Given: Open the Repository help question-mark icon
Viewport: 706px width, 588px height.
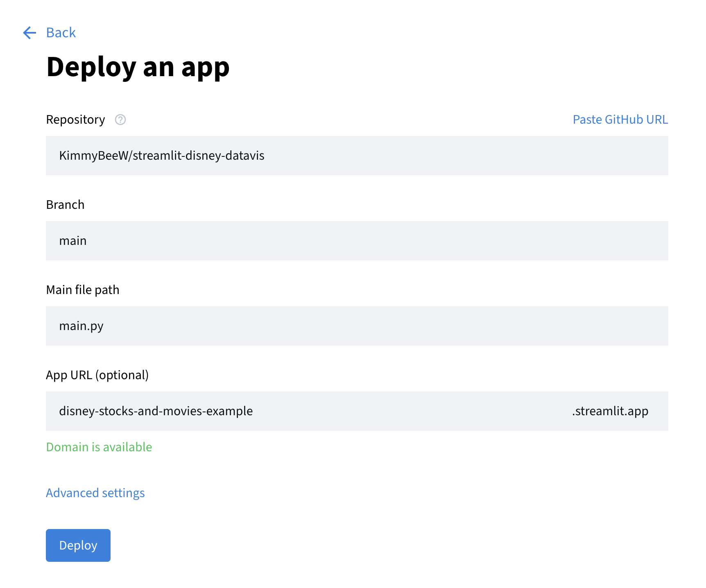Looking at the screenshot, I should 120,120.
